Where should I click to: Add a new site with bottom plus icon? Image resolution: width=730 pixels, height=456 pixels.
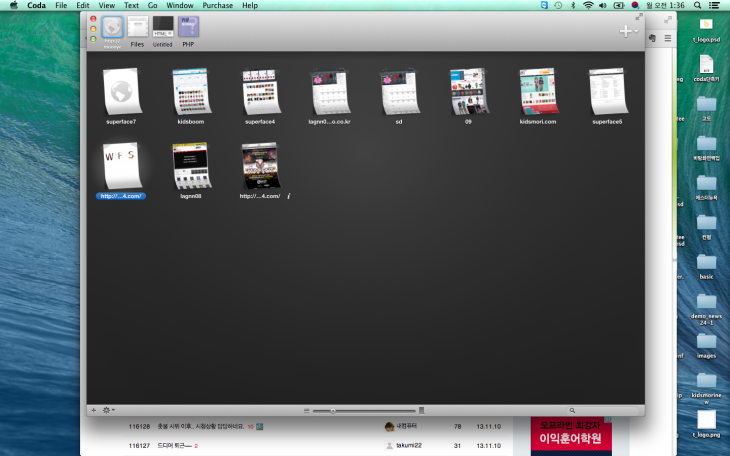point(94,410)
